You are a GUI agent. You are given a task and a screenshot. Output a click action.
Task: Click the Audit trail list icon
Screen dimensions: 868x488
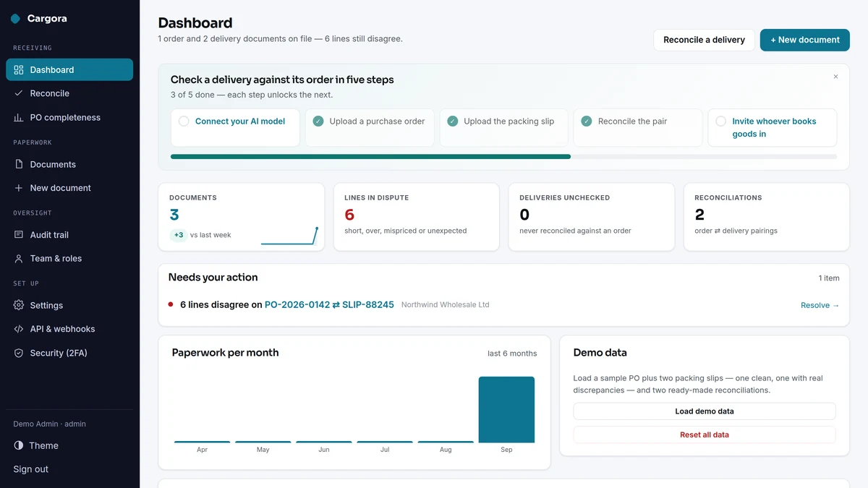pos(19,235)
